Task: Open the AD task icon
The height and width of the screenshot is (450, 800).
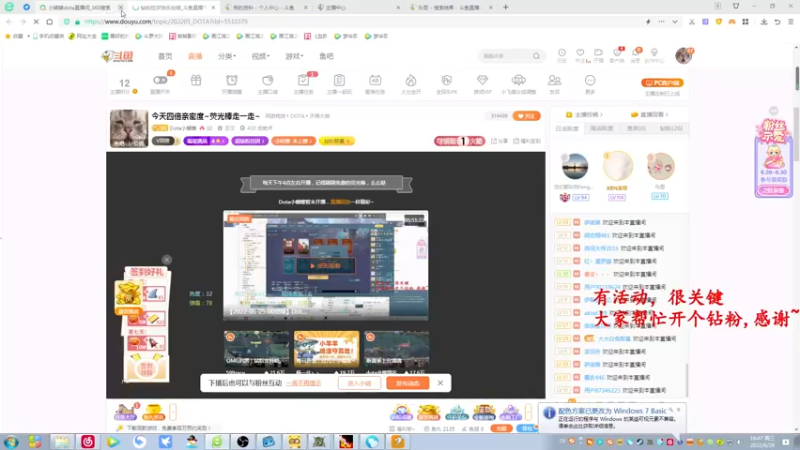Action: (375, 81)
